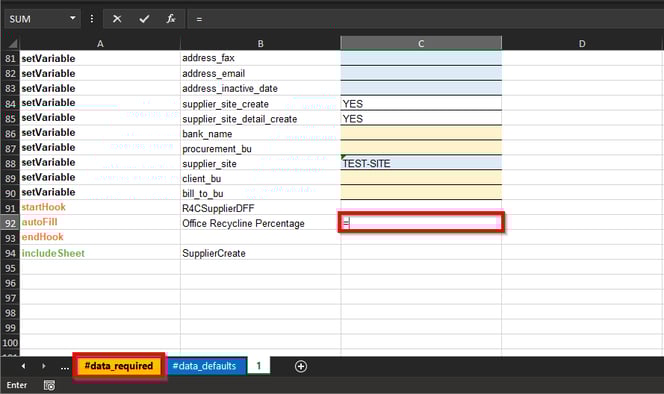
Task: Click the empty client_bu value cell in column C
Action: tap(421, 178)
